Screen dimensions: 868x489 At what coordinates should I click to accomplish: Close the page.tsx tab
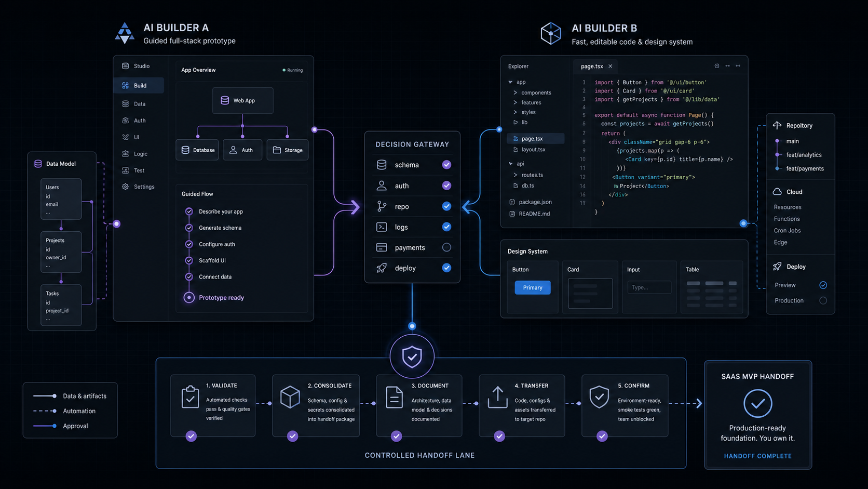tap(611, 66)
